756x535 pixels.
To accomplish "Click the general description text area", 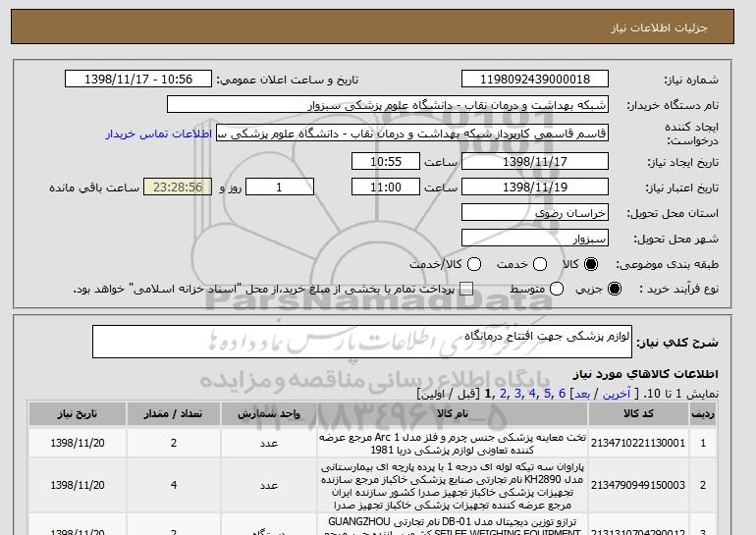I will coord(362,342).
